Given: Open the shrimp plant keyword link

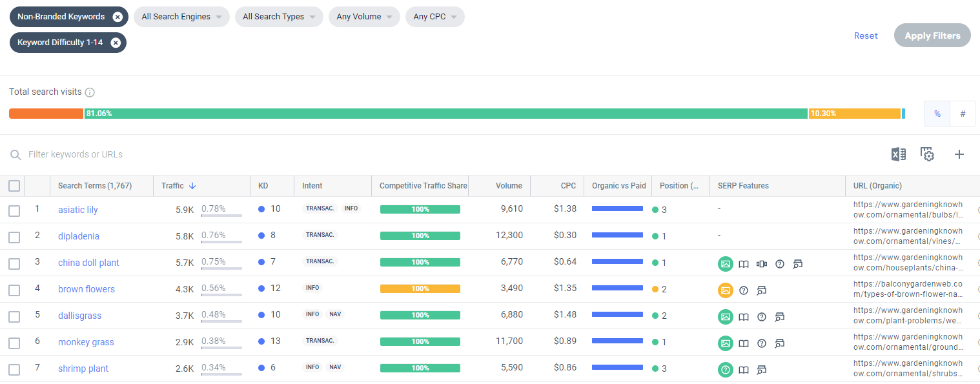Looking at the screenshot, I should coord(83,369).
